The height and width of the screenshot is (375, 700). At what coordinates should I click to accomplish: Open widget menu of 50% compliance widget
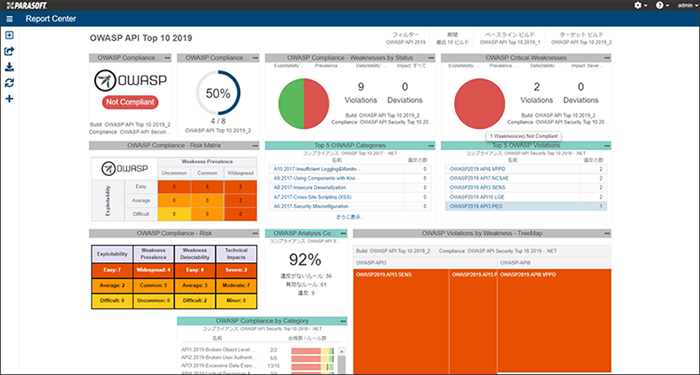click(255, 58)
